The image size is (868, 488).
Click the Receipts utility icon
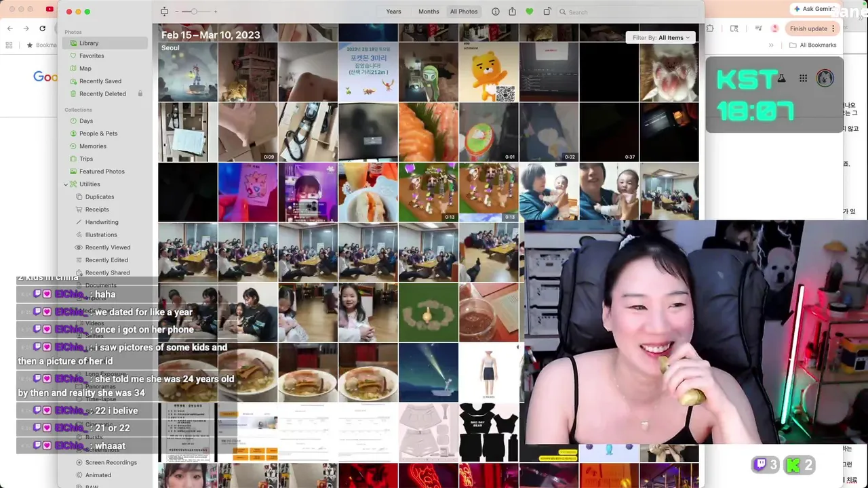point(79,209)
